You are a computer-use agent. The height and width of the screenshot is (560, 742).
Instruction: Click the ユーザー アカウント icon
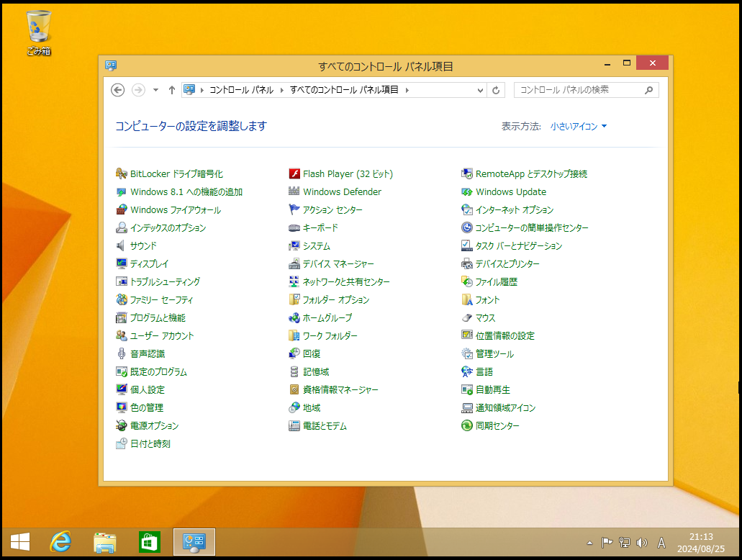pyautogui.click(x=122, y=335)
